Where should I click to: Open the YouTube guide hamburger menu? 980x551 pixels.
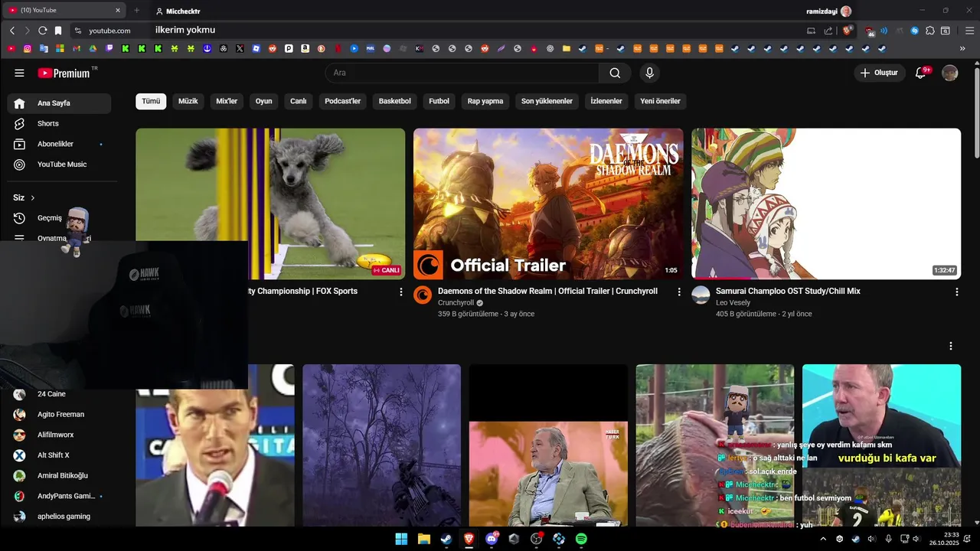(19, 73)
